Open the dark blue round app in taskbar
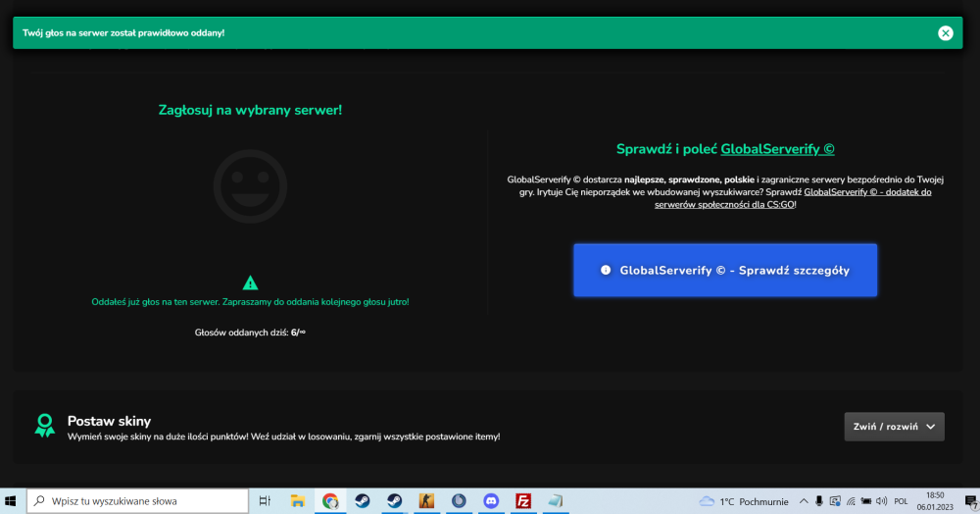Viewport: 980px width, 514px height. [x=459, y=501]
